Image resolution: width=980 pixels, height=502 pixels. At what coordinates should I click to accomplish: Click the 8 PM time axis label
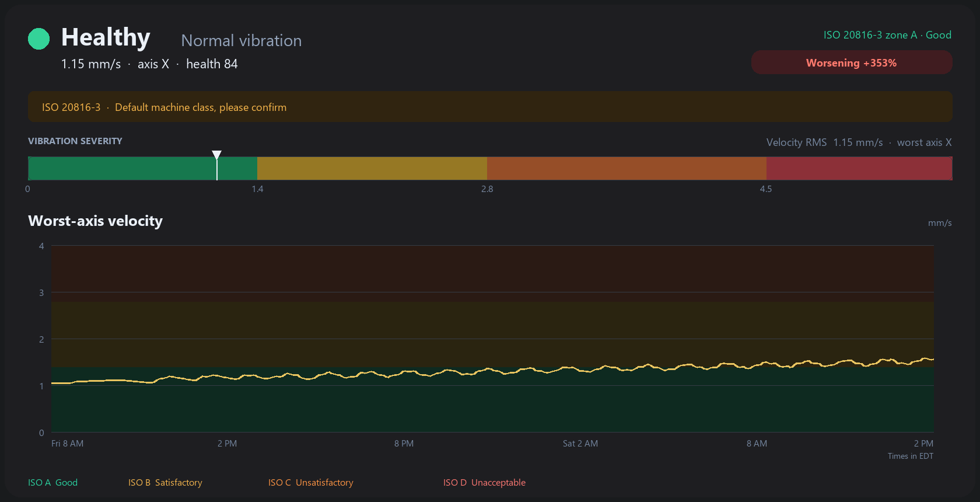pyautogui.click(x=404, y=444)
